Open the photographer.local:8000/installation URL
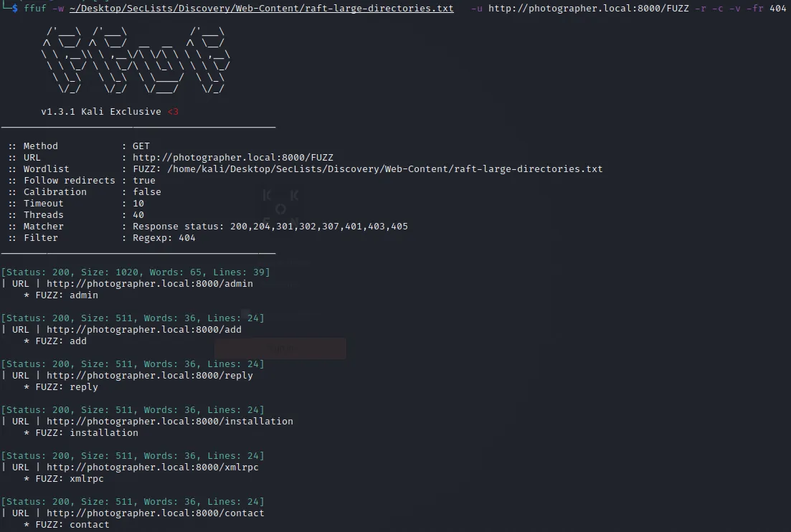This screenshot has width=791, height=532. coord(169,422)
